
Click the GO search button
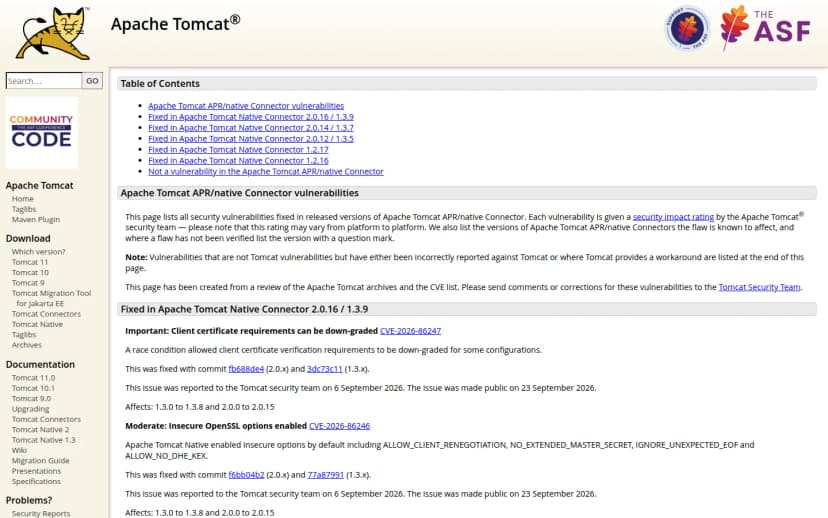point(92,81)
